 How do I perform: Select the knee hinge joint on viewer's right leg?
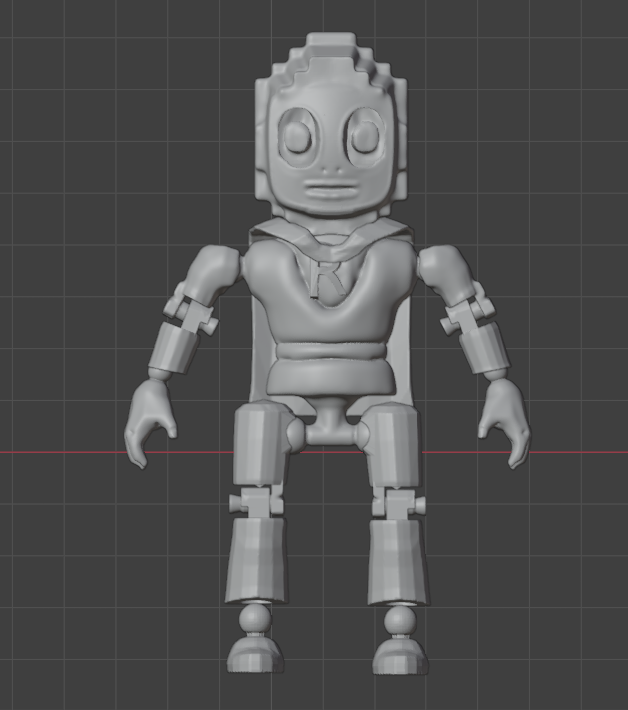[398, 504]
